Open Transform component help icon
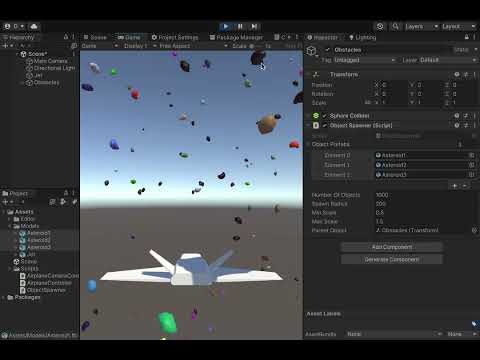480x360 pixels. (457, 74)
